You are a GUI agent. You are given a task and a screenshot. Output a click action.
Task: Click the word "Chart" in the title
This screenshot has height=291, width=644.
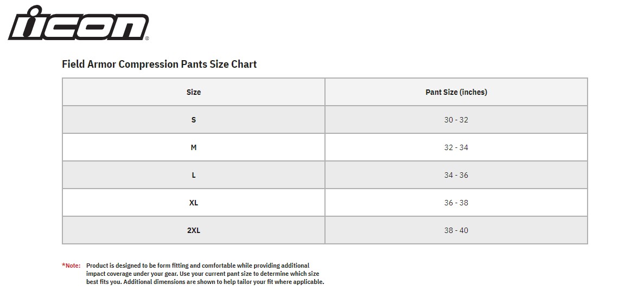click(x=244, y=64)
